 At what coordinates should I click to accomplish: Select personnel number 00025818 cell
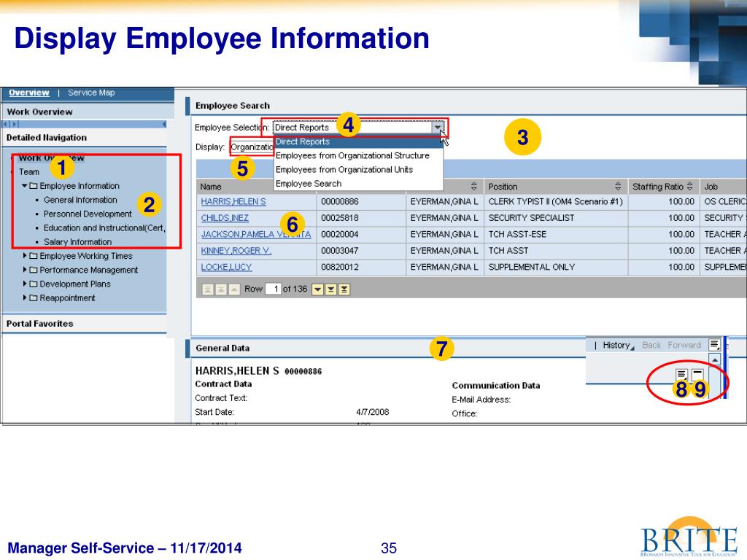(x=361, y=218)
